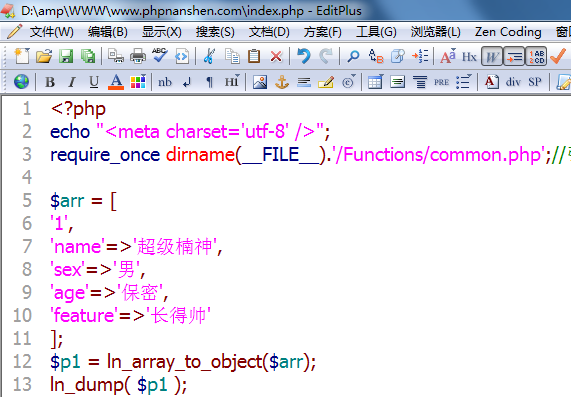Screen dimensions: 571x397
Task: Click the Open file folder icon
Action: (x=44, y=56)
